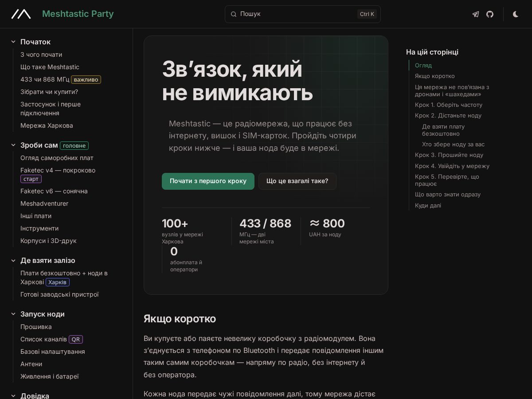532x399 pixels.
Task: Collapse the Запуск ноди section chevron
Action: 13,314
